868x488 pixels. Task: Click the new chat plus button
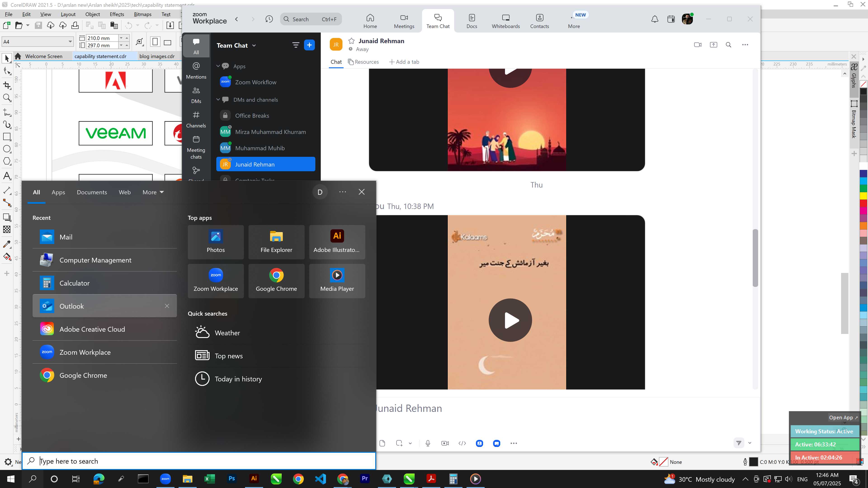[309, 45]
